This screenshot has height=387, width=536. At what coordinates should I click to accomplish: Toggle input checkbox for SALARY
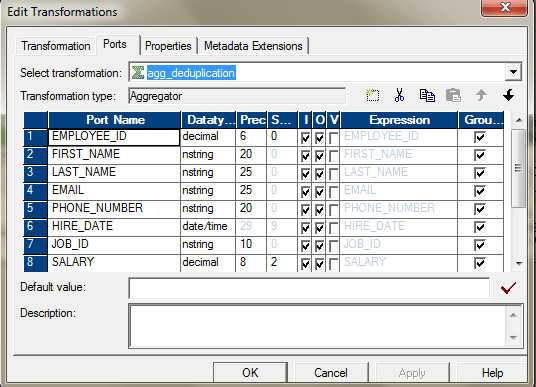pos(305,264)
